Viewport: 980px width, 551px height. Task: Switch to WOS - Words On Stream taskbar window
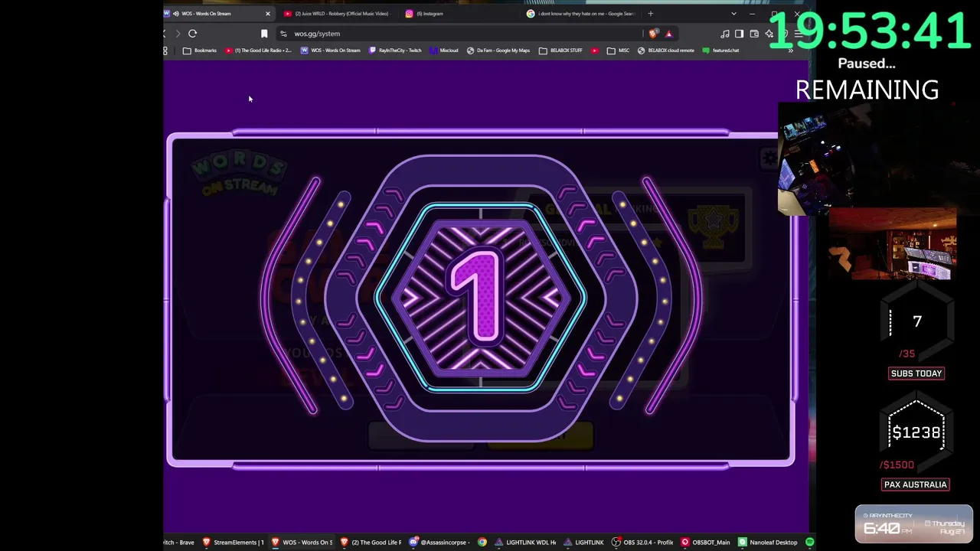(302, 543)
